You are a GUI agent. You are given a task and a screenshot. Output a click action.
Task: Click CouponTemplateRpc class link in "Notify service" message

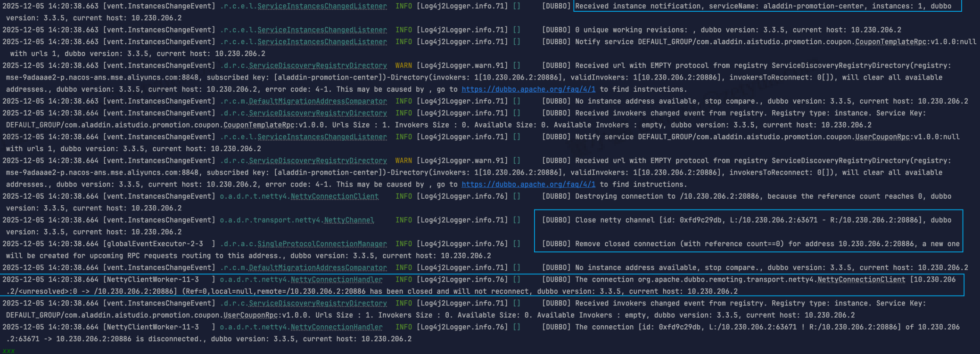pyautogui.click(x=890, y=41)
